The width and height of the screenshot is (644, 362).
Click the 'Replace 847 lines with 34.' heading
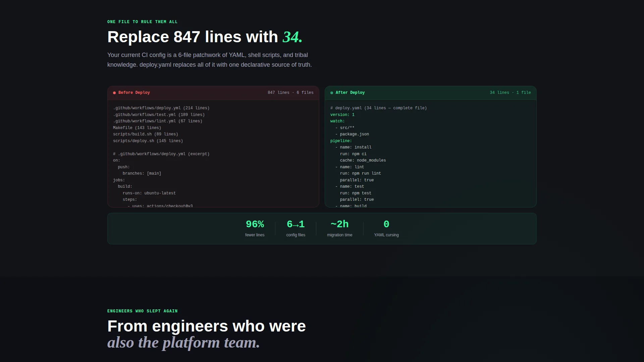[x=205, y=37]
